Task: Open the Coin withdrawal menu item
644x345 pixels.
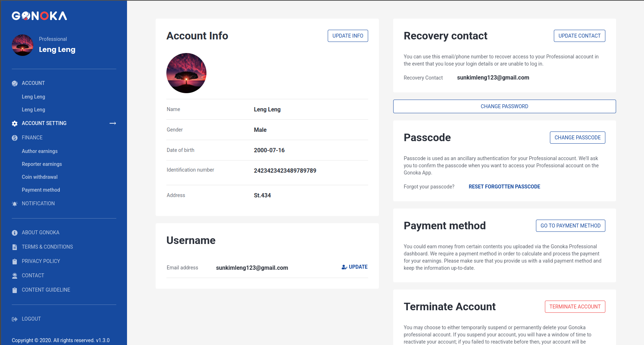Action: 40,177
